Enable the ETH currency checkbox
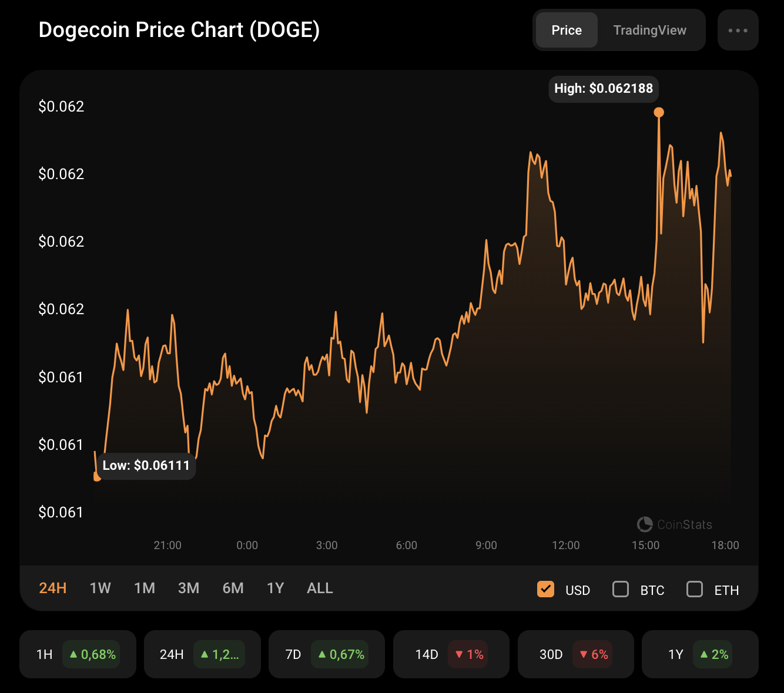Image resolution: width=784 pixels, height=693 pixels. (695, 589)
